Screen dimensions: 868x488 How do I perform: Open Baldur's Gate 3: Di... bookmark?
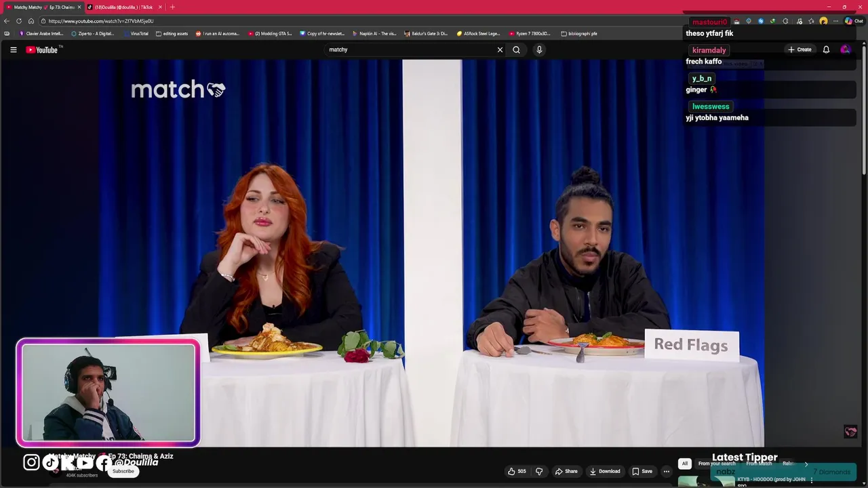click(x=427, y=33)
